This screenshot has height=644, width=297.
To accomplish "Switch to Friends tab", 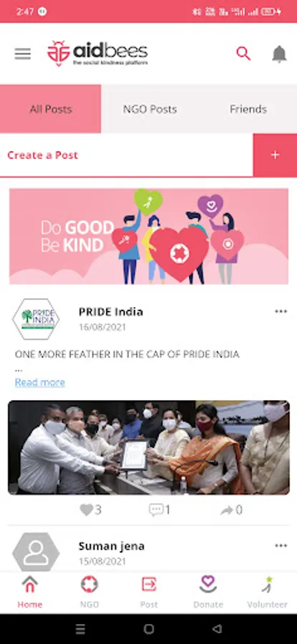I will coord(248,109).
